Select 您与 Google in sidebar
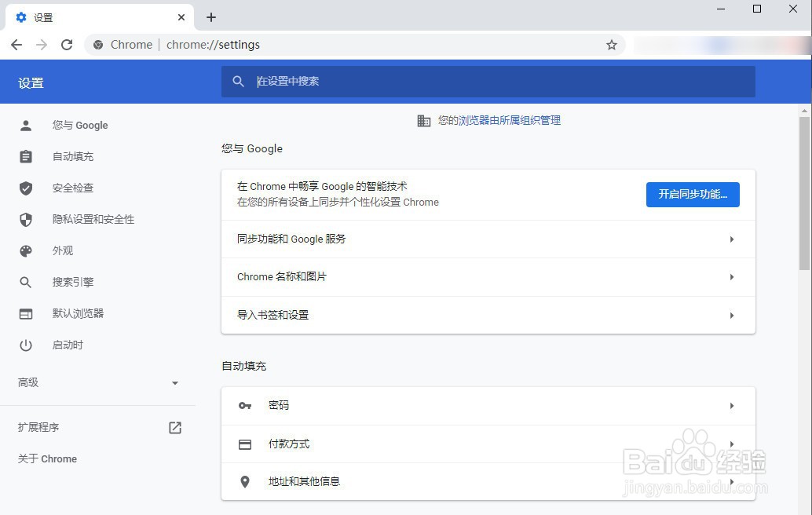This screenshot has height=515, width=812. point(80,126)
